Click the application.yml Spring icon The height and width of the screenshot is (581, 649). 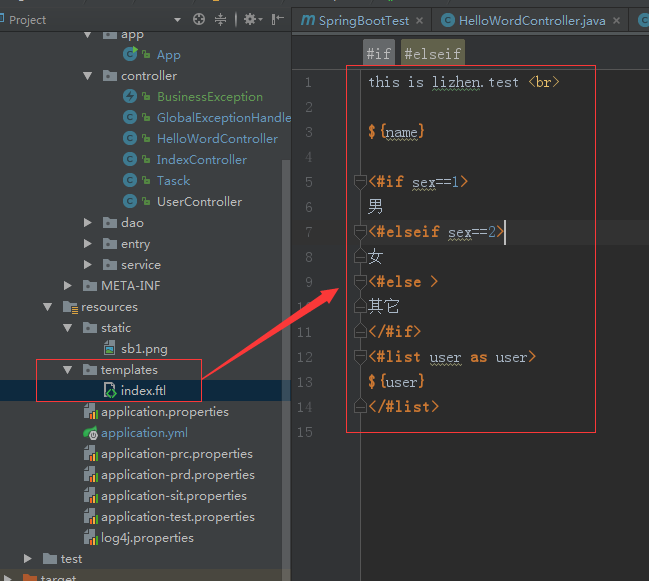[91, 433]
